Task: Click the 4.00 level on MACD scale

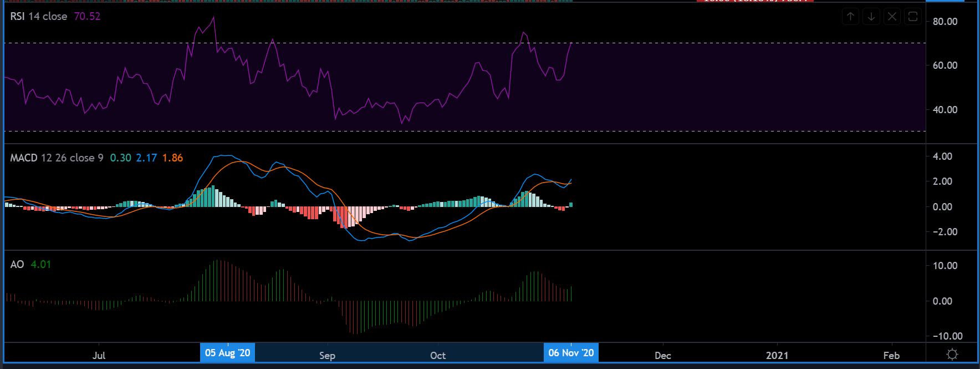Action: pyautogui.click(x=942, y=156)
